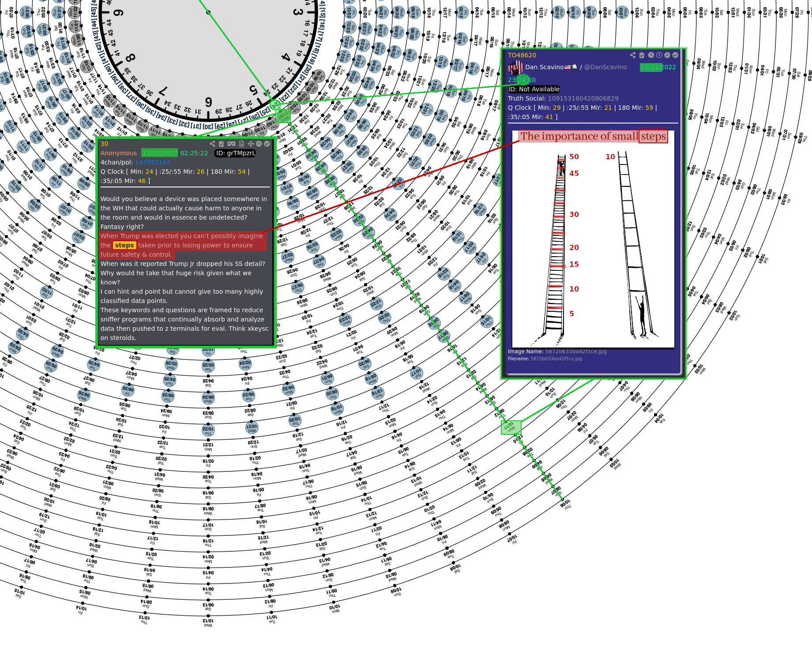Click filled clock icon on Scavino card
This screenshot has height=654, width=812.
651,55
